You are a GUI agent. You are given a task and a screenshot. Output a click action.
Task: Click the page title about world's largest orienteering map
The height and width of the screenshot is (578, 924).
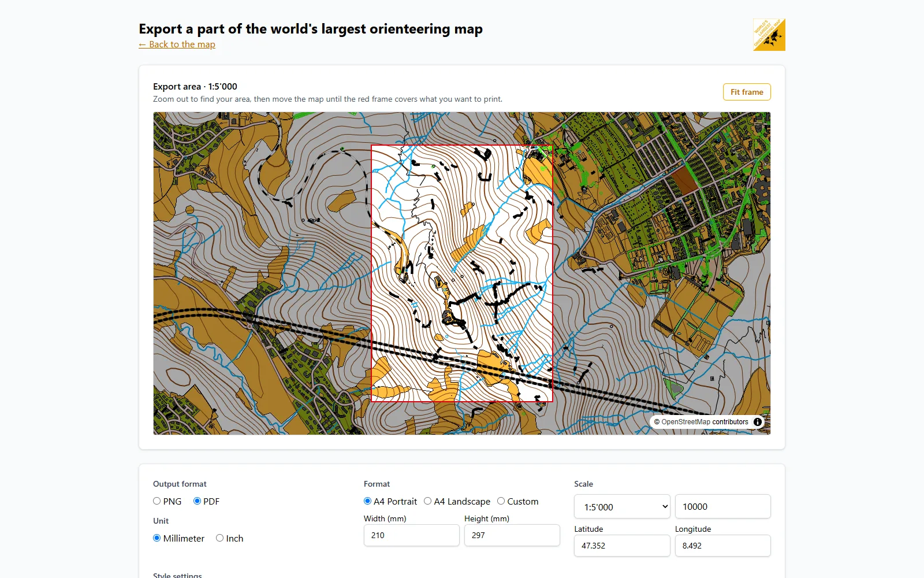(311, 29)
